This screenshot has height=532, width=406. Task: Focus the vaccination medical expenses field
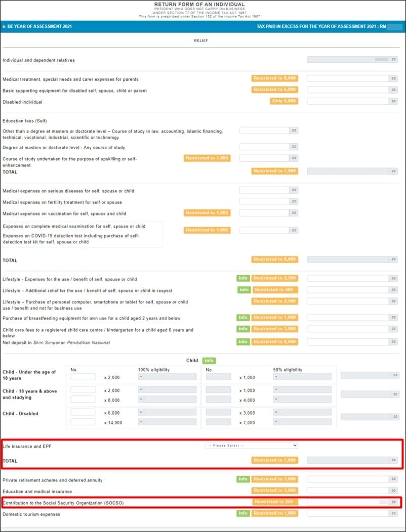(x=264, y=213)
